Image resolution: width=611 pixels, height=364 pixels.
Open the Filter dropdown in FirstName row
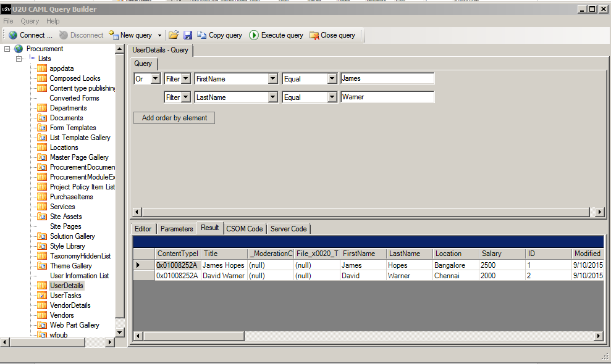[x=186, y=78]
